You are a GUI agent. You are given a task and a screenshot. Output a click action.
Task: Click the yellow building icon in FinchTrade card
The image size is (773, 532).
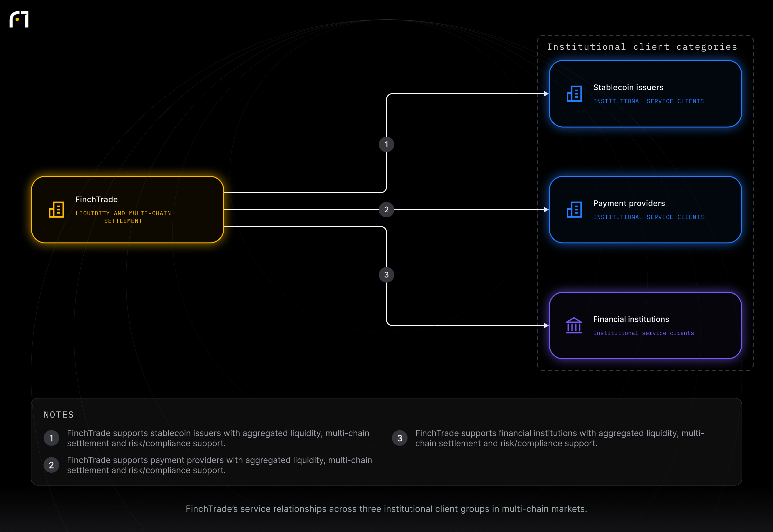[x=56, y=210]
